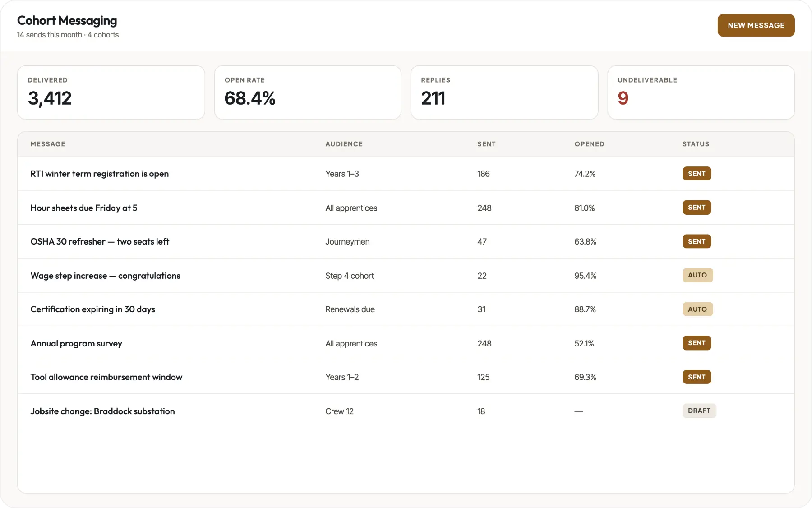Click the Years 1–3 audience cell
The image size is (812, 508).
[x=342, y=174]
